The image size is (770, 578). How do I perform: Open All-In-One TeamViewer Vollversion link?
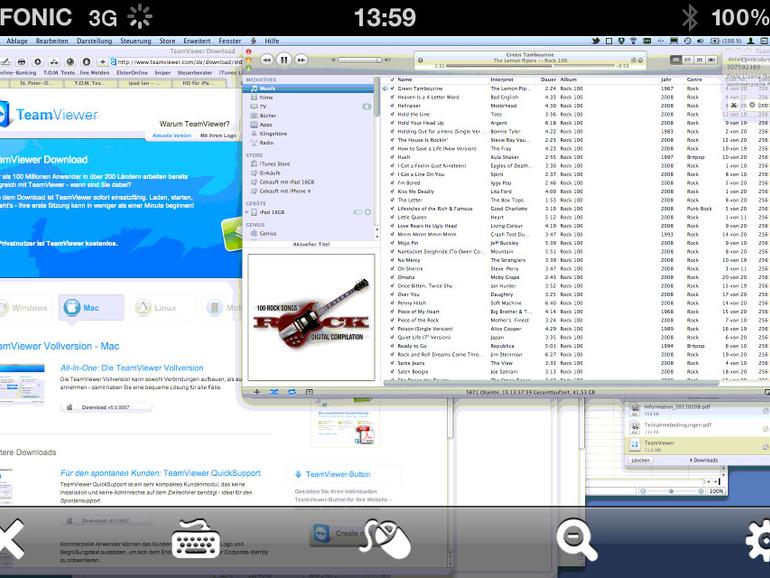(x=132, y=368)
